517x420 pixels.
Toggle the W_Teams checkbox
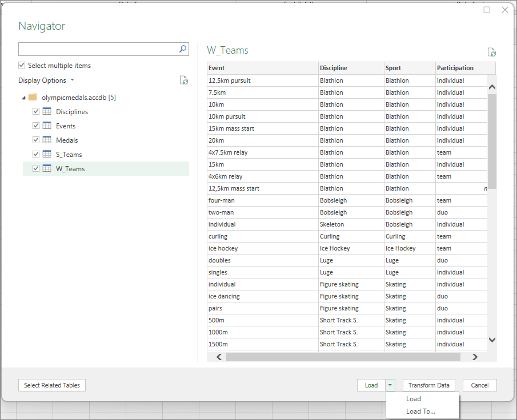click(x=37, y=169)
